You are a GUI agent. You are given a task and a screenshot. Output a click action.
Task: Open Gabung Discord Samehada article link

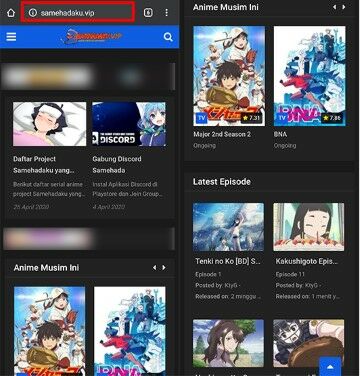click(x=117, y=165)
